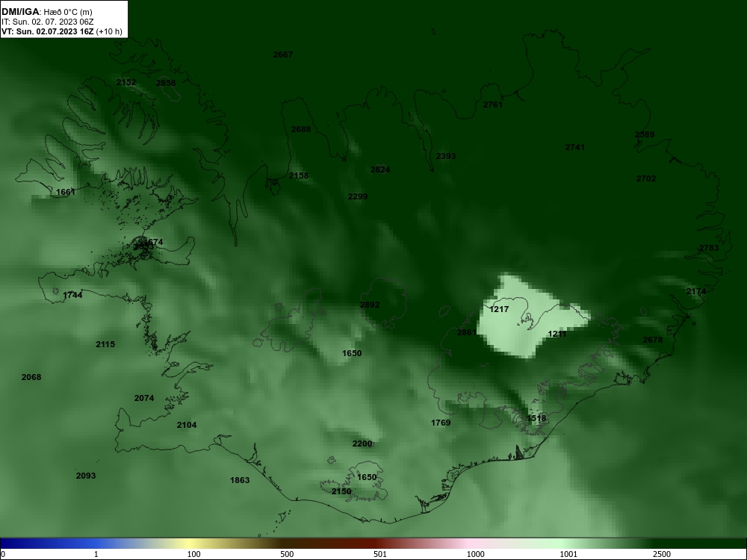Select the 1001 label on the color scale
This screenshot has width=747, height=560.
tap(568, 555)
